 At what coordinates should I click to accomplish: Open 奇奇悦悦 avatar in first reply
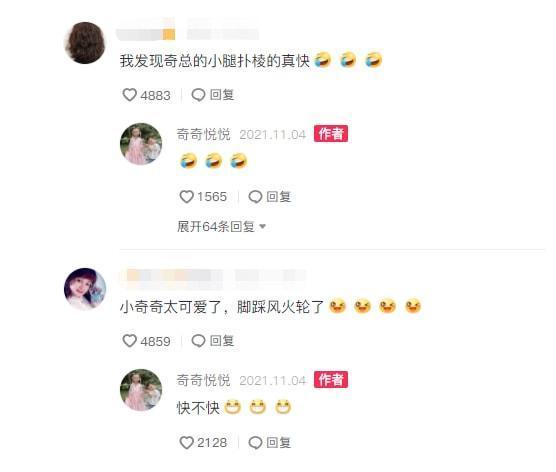(x=141, y=144)
